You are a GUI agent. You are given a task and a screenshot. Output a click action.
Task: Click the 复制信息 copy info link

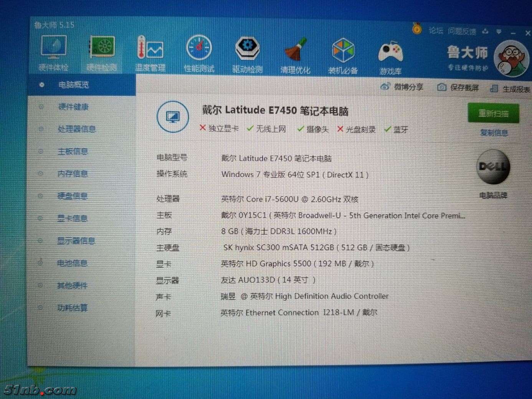(x=494, y=133)
